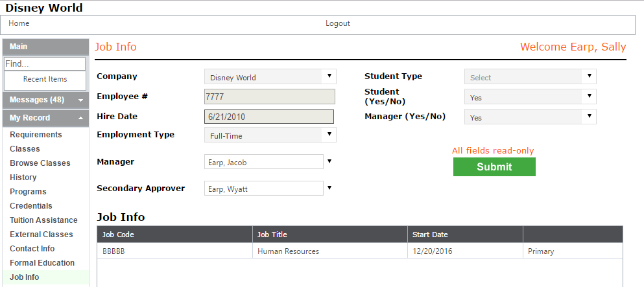The height and width of the screenshot is (287, 644).
Task: Click the Welcome Earp, Sally text
Action: [573, 47]
